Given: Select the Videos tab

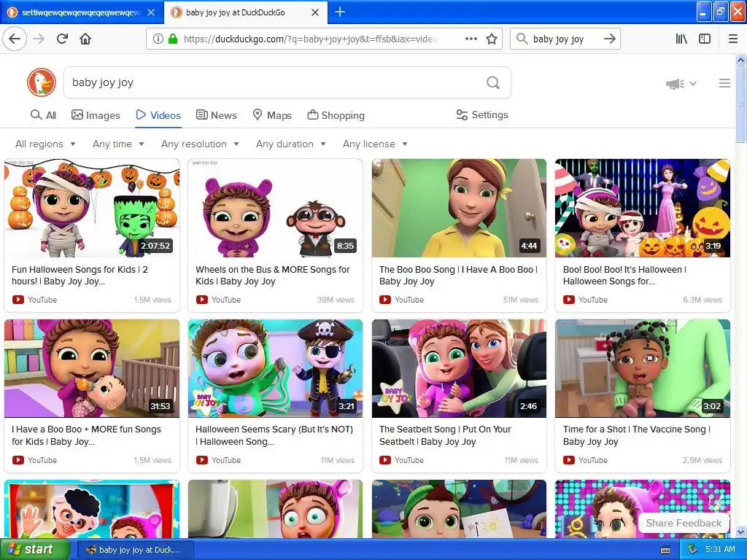Looking at the screenshot, I should [x=158, y=115].
